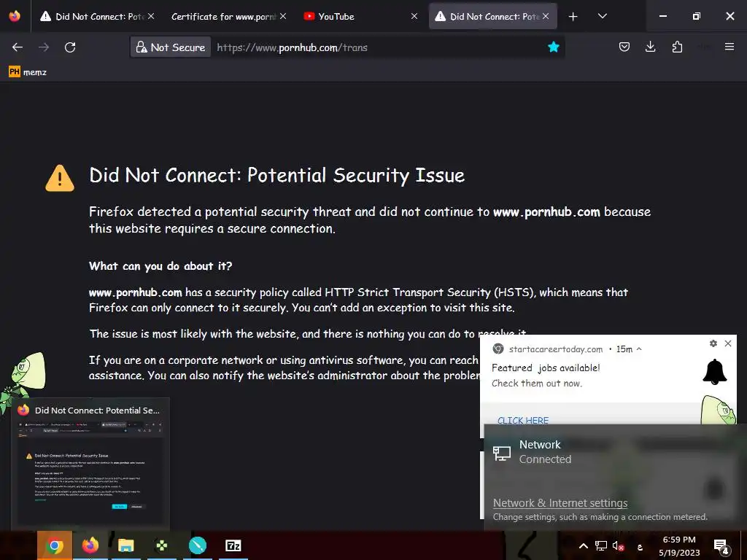The image size is (747, 560).
Task: Click the black bell notification image
Action: click(715, 371)
